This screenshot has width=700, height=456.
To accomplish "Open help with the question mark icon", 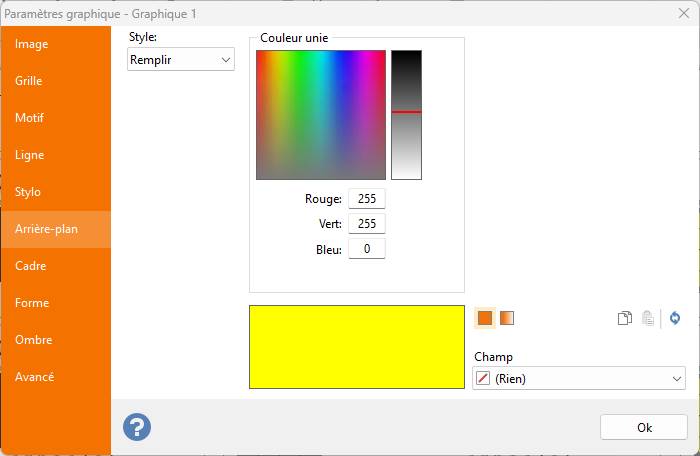I will [137, 426].
